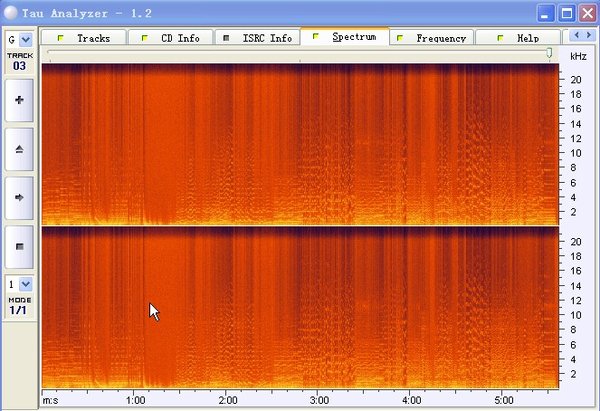This screenshot has width=600, height=411.
Task: Click the plus button in left sidebar
Action: click(19, 100)
